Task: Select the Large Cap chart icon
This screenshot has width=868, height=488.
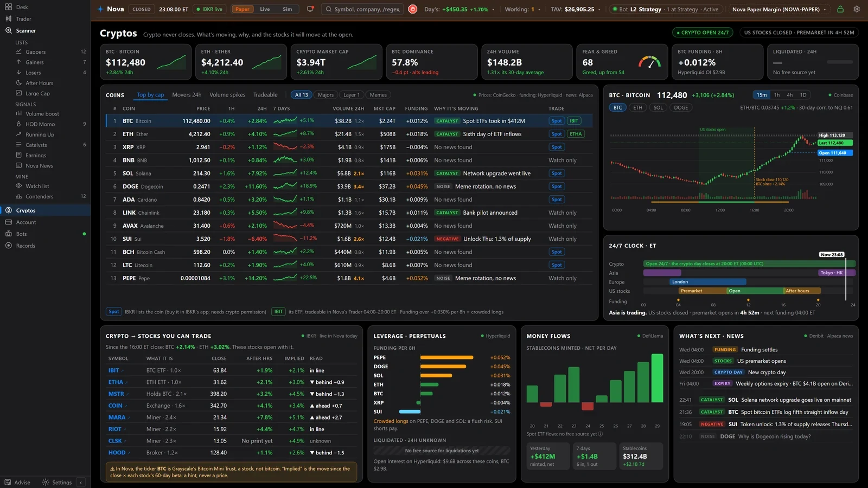Action: click(x=19, y=93)
